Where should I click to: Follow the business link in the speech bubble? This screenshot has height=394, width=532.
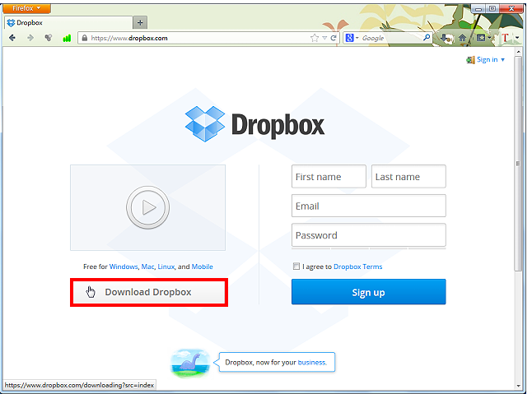pyautogui.click(x=312, y=363)
